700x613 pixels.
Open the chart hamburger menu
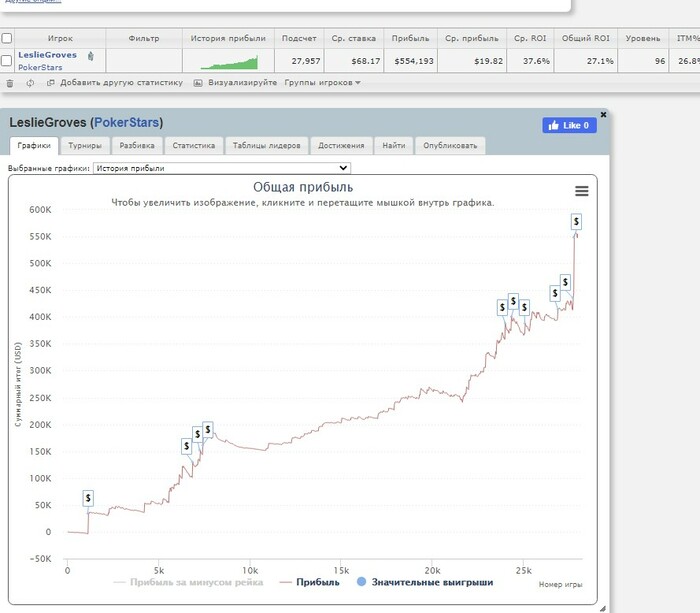(x=581, y=191)
